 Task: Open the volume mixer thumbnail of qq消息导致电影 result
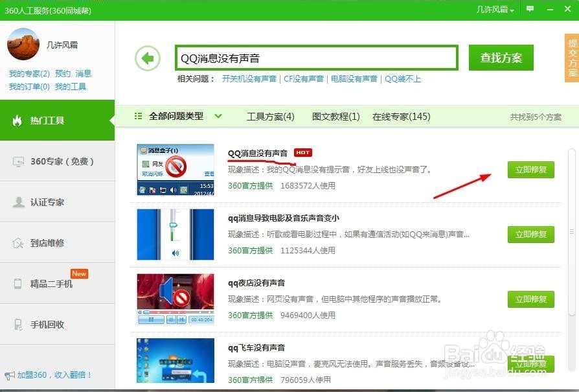pos(176,235)
